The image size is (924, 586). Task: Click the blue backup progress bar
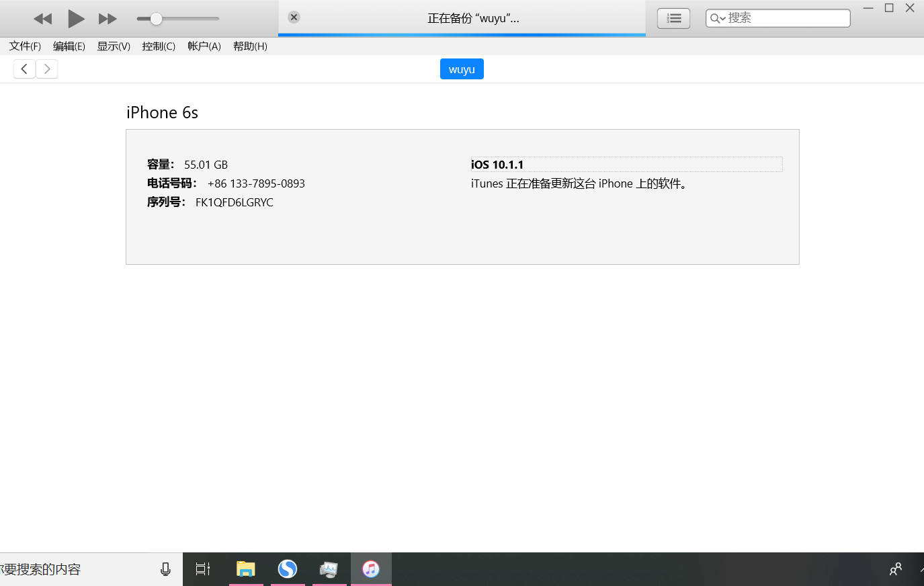pos(462,34)
